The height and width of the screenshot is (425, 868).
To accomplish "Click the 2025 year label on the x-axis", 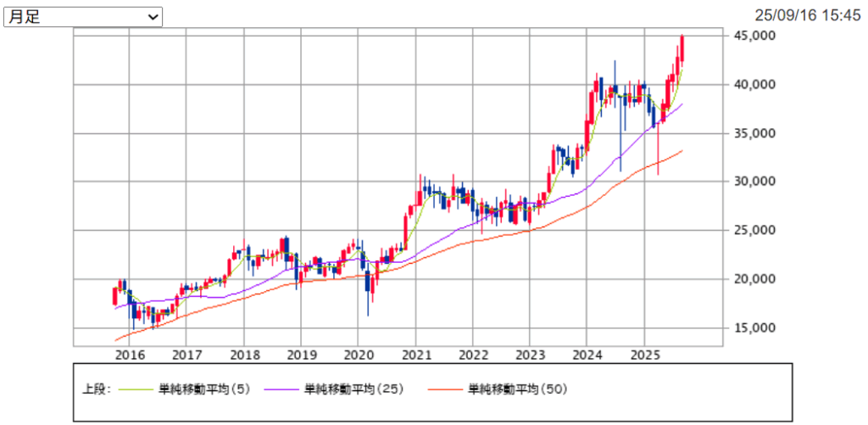I will 646,354.
